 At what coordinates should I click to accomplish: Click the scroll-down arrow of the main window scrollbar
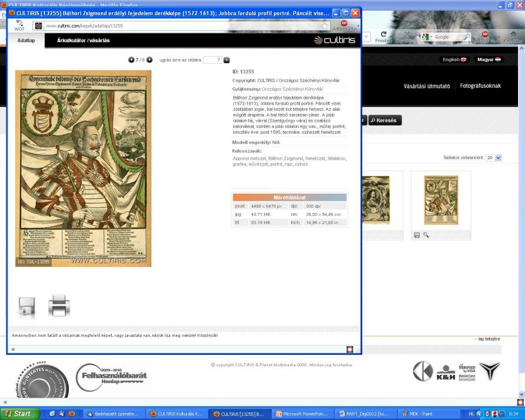[522, 395]
